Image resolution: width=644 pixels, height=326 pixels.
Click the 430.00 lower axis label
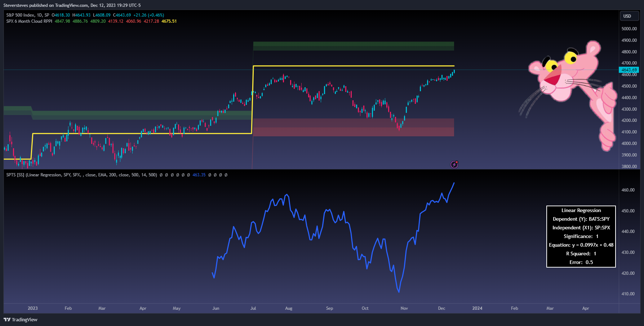point(628,252)
